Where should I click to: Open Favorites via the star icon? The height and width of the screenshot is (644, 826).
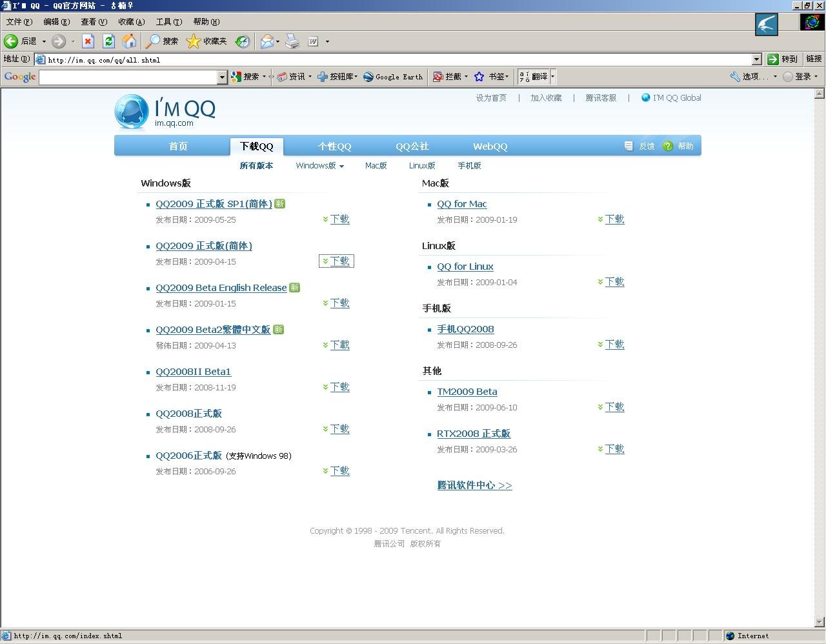[193, 41]
